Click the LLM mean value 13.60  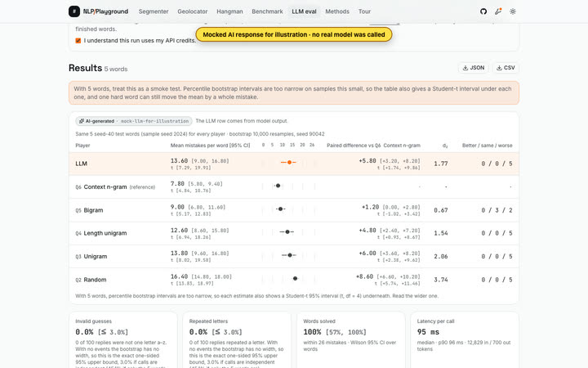click(179, 161)
